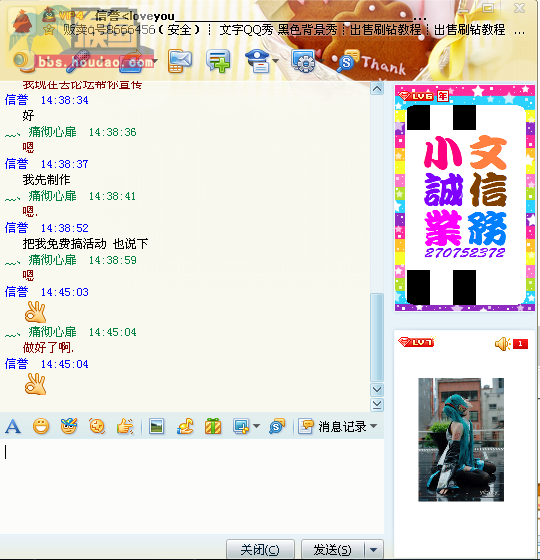The image size is (540, 560).
Task: Click inside the message input box
Action: [191, 486]
